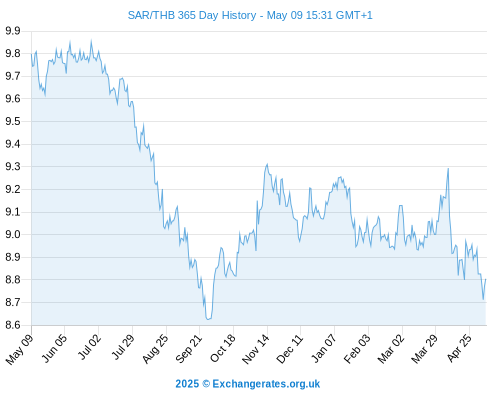The image size is (495, 400).
Task: Click the chart's lowest point near 8.62
Action: (x=208, y=319)
